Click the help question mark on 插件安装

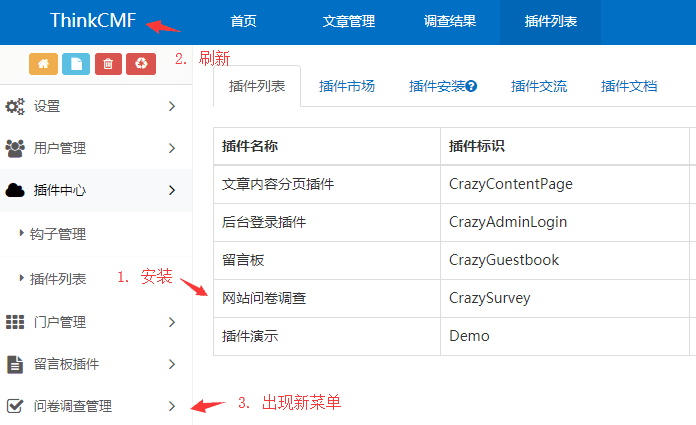(x=472, y=87)
